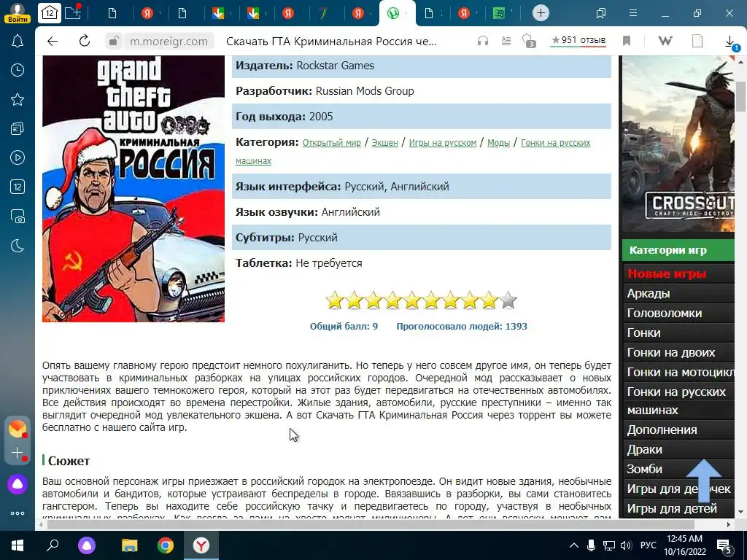
Task: Expand the system tray hidden icons chevron
Action: coord(574,545)
